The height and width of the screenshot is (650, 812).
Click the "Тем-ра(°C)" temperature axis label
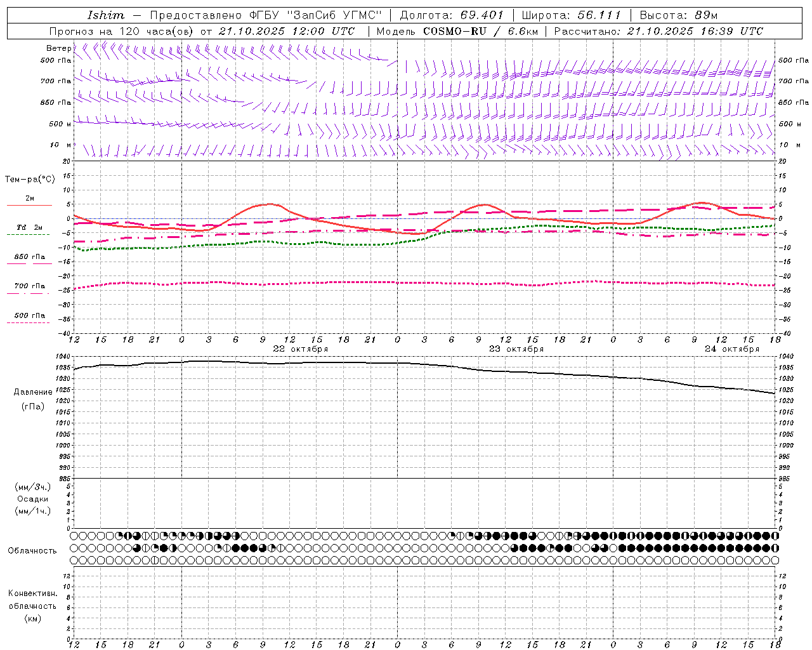(x=30, y=180)
